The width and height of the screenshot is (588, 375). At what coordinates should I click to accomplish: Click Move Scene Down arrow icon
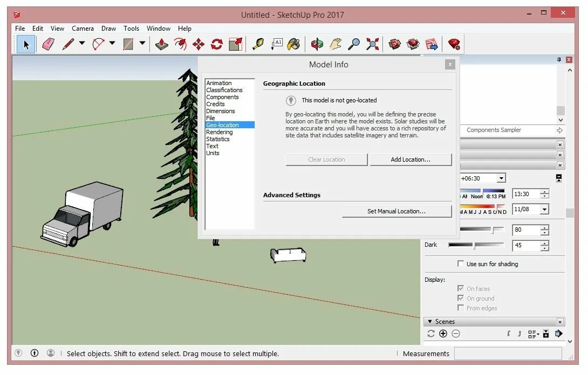tap(509, 334)
